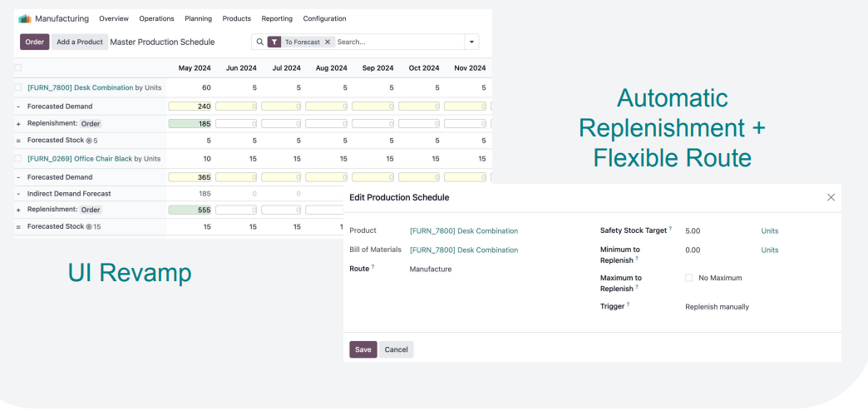
Task: Click the purple Order button
Action: (x=34, y=42)
